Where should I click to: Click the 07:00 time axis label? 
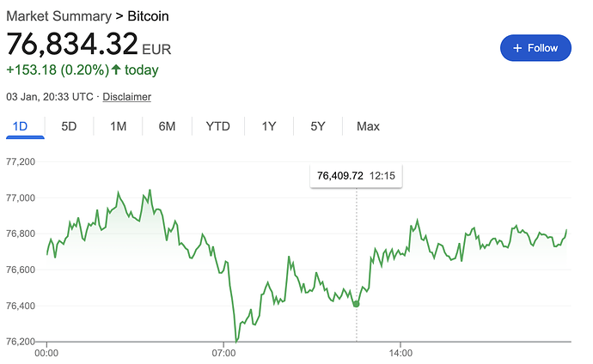(x=223, y=352)
